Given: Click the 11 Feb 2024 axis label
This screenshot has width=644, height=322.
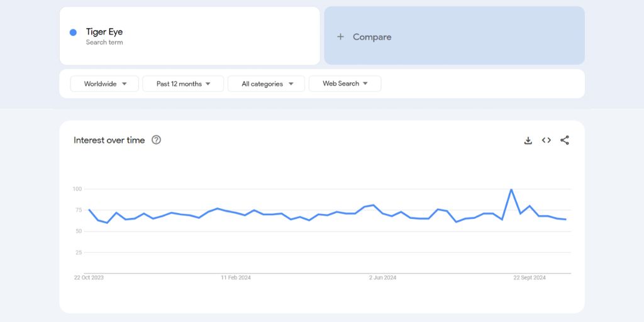Looking at the screenshot, I should pyautogui.click(x=236, y=277).
